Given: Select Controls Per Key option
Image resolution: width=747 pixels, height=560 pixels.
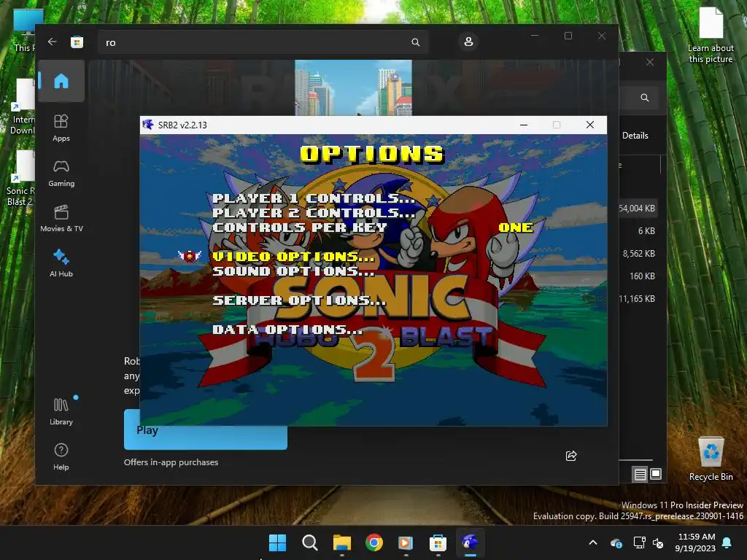Looking at the screenshot, I should tap(299, 227).
